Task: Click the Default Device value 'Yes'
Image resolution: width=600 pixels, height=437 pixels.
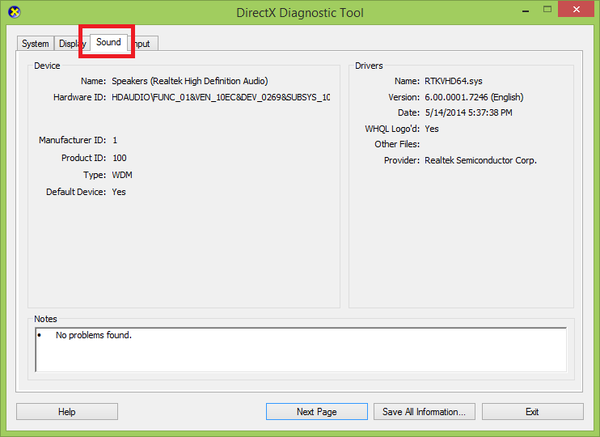Action: tap(119, 192)
